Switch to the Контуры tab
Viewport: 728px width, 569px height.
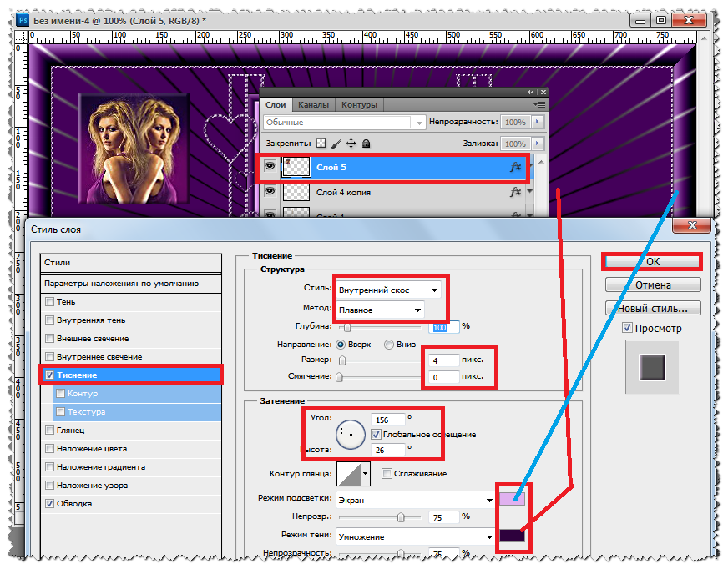point(359,105)
